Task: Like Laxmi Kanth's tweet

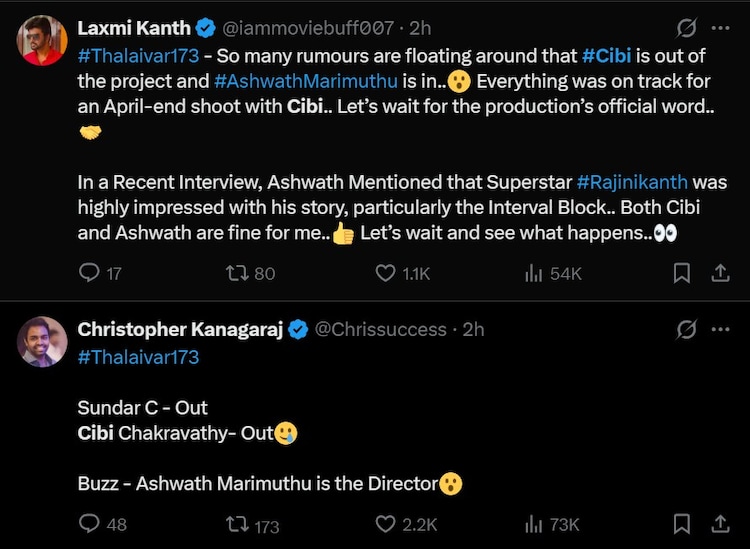Action: [x=386, y=273]
